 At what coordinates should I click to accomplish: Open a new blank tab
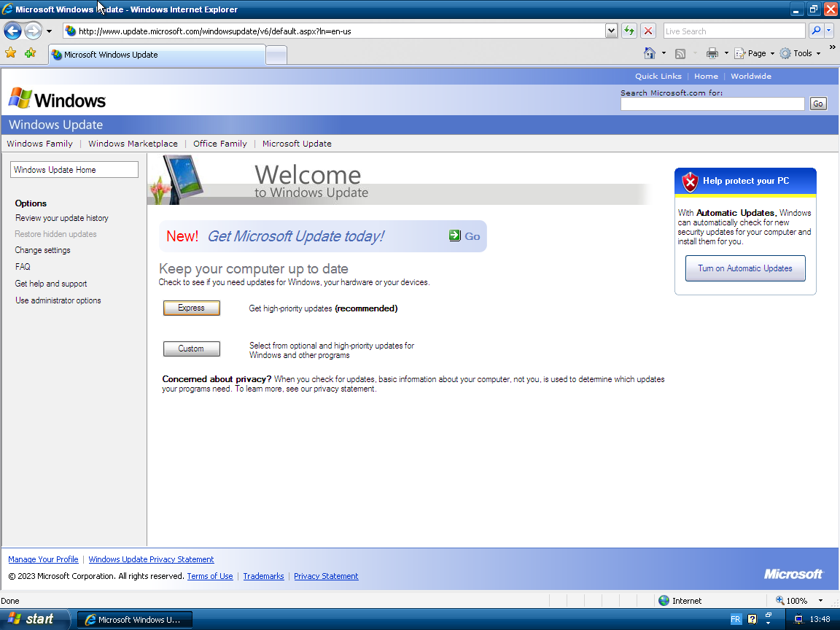coord(276,55)
